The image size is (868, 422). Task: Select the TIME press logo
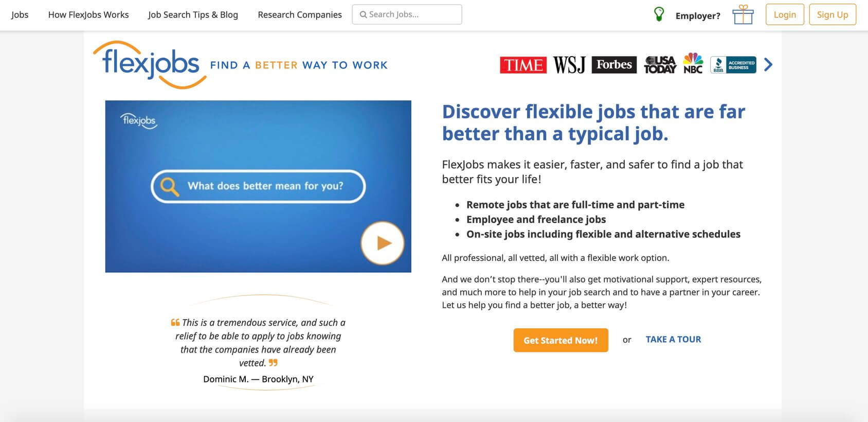coord(522,65)
